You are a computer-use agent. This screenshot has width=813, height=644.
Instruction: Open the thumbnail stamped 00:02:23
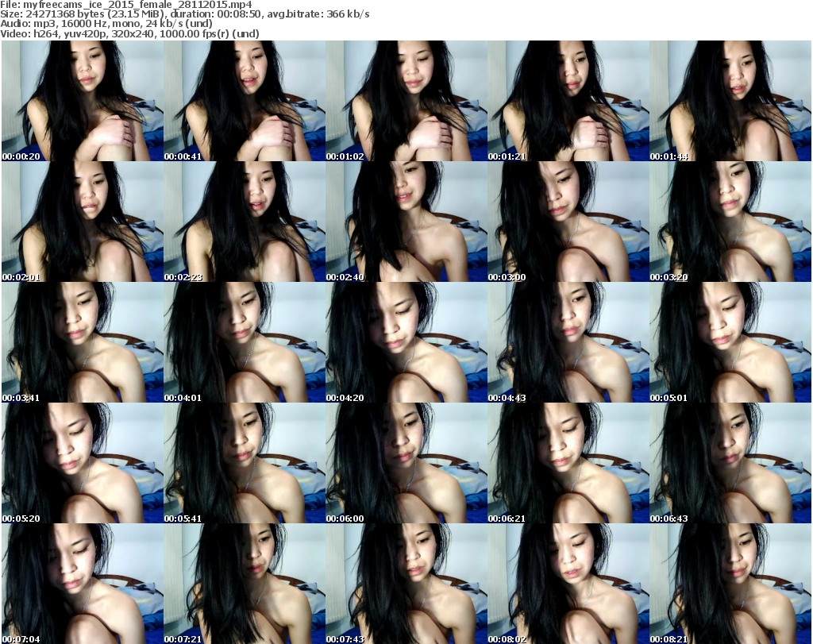pos(245,222)
